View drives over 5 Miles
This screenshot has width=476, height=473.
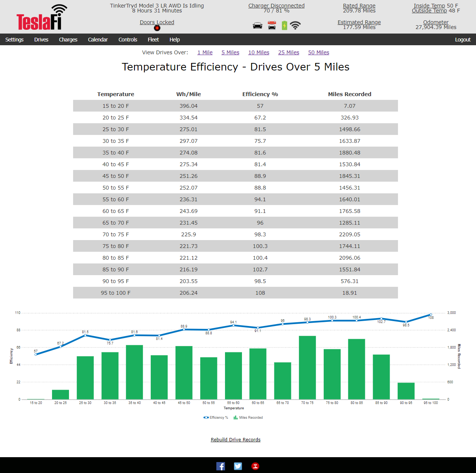coord(230,52)
